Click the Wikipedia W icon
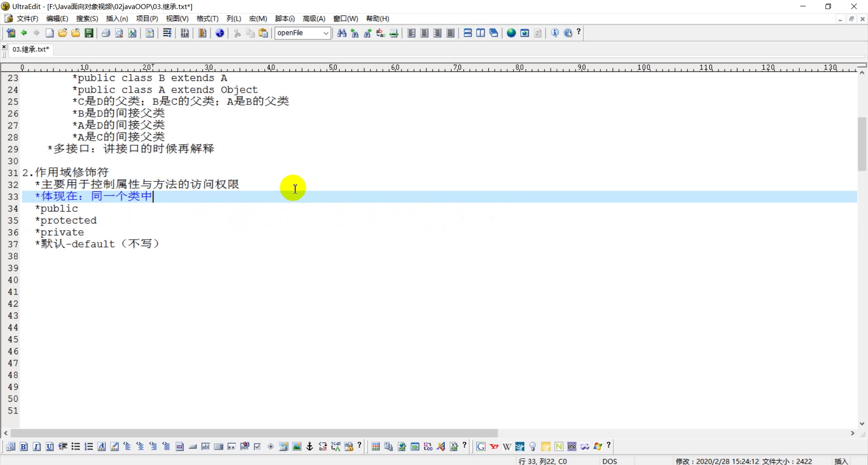 507,446
